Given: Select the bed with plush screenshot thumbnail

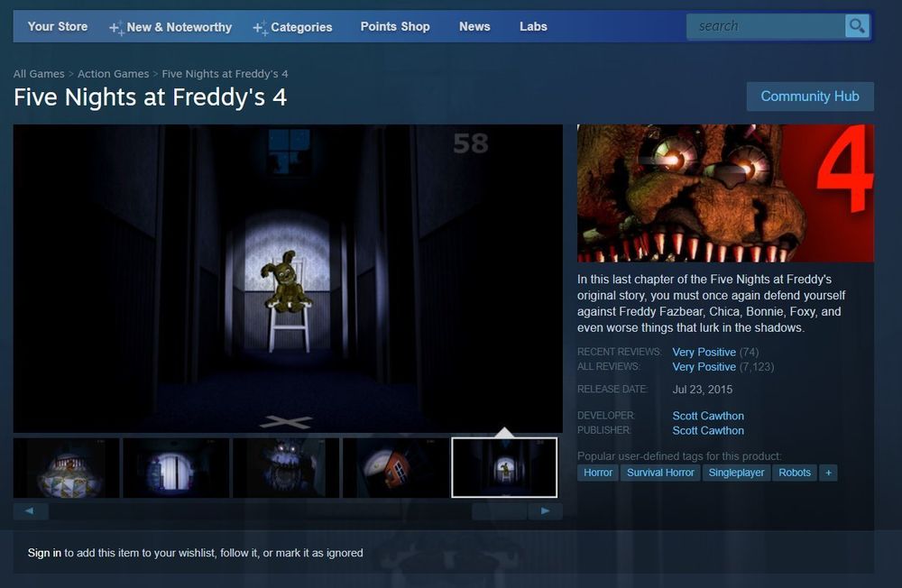Looking at the screenshot, I should coord(66,468).
